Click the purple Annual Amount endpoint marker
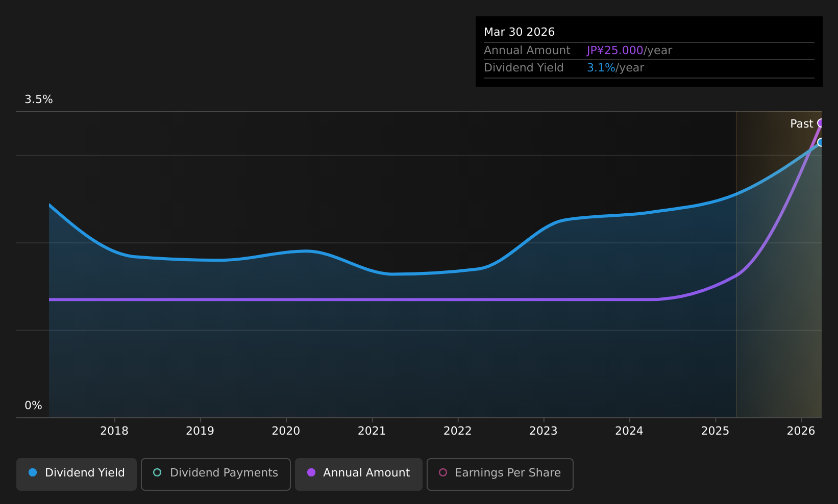This screenshot has width=838, height=504. point(821,123)
